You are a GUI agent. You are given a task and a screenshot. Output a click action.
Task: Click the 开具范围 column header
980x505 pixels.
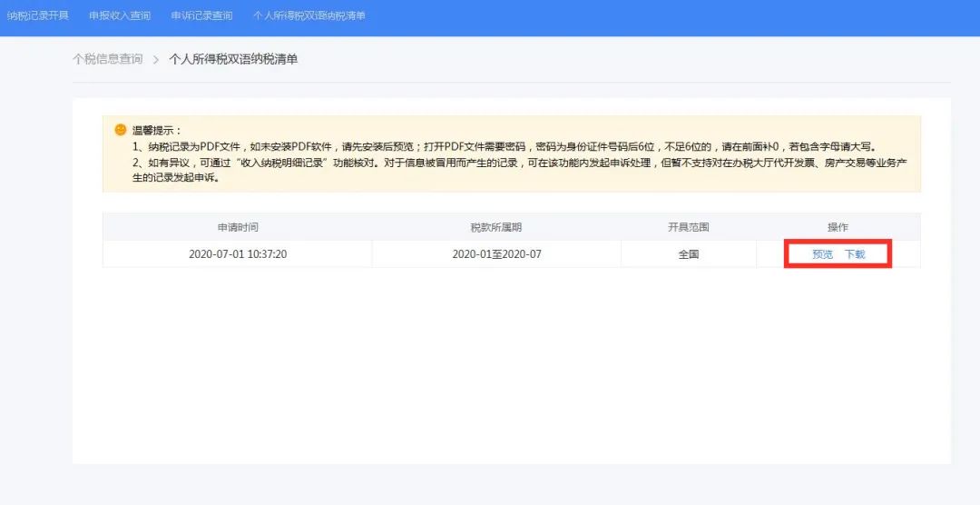[x=688, y=227]
